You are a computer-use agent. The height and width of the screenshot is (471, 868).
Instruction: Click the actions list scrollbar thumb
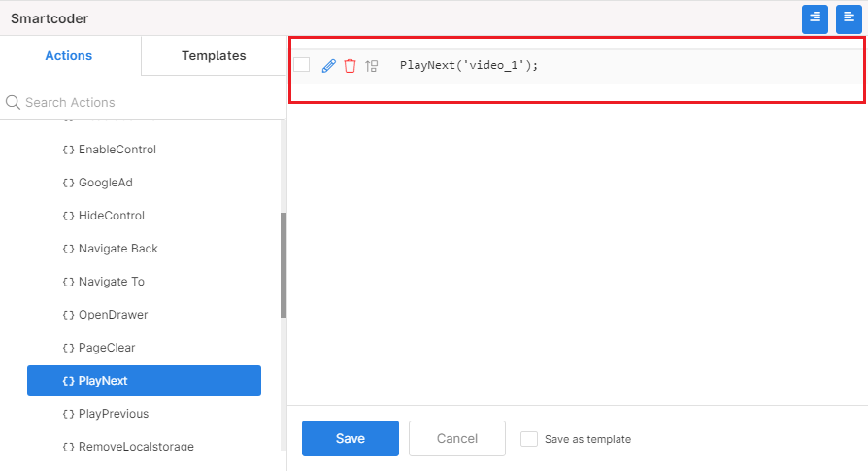click(284, 264)
